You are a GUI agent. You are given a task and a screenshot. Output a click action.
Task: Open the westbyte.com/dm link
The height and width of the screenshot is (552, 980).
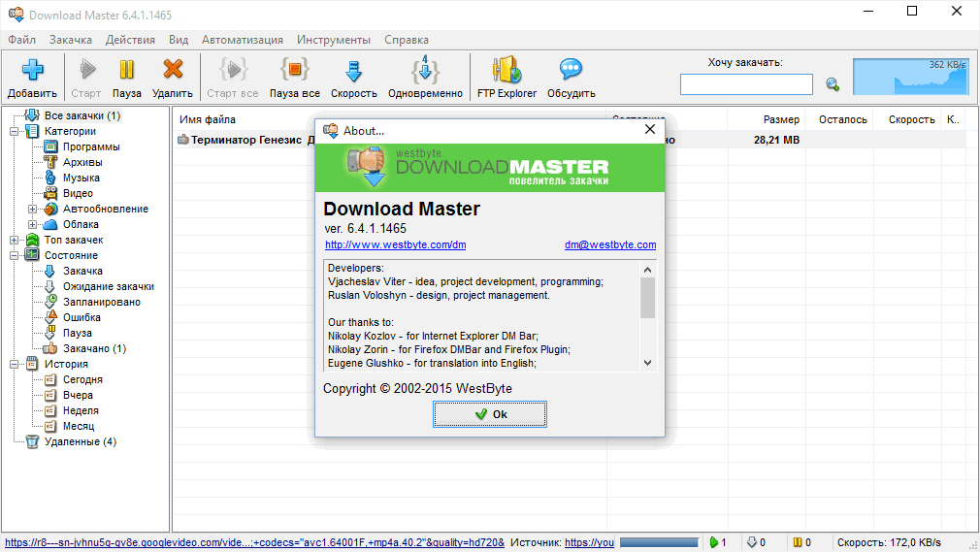[x=396, y=245]
